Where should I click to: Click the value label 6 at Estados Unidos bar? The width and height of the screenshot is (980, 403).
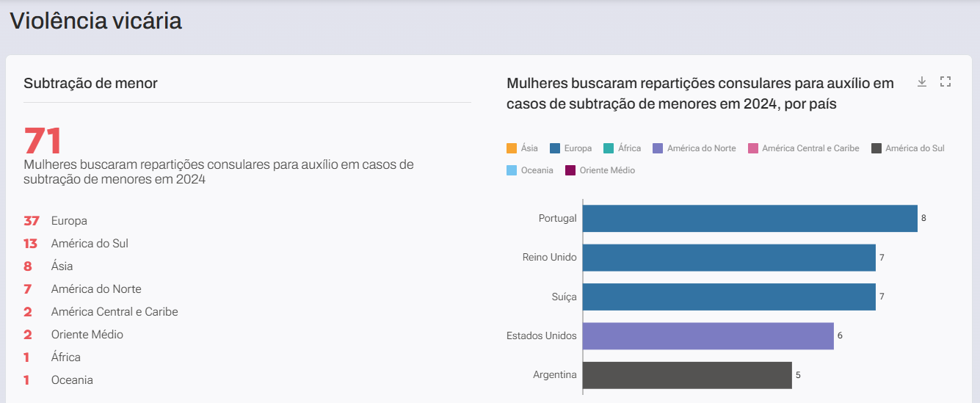point(840,335)
